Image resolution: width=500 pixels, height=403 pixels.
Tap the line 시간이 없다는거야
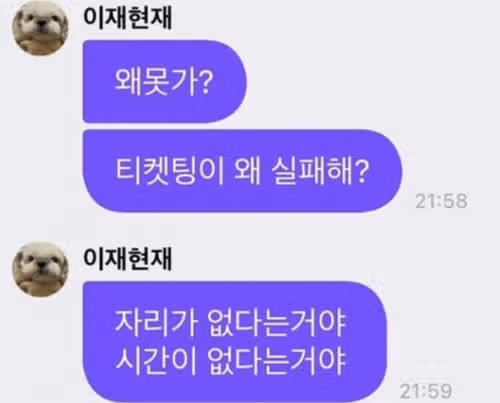pos(230,361)
